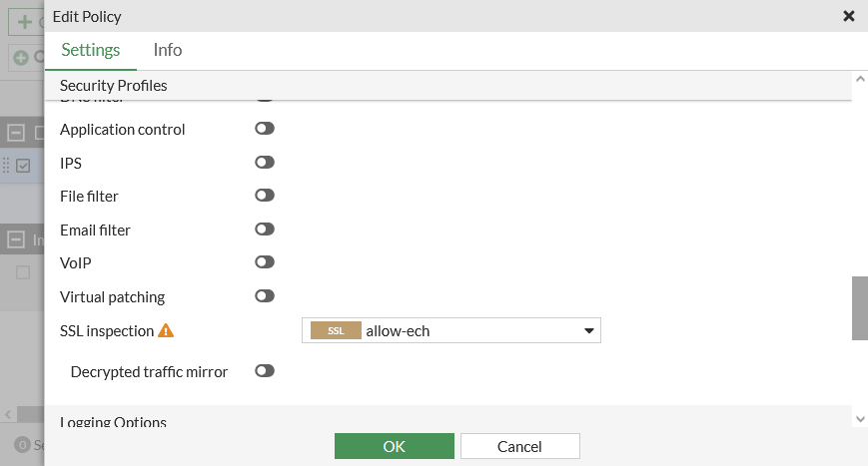The height and width of the screenshot is (466, 868).
Task: Cancel the policy edit
Action: tap(519, 446)
